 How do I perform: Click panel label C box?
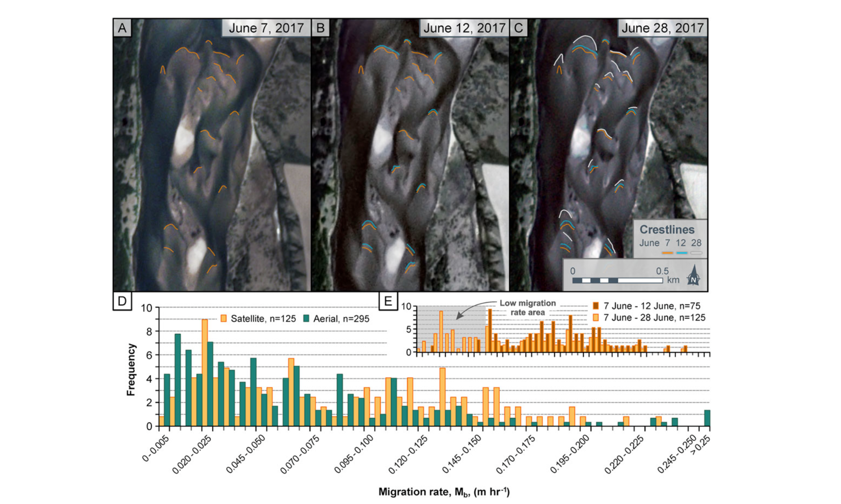point(519,28)
